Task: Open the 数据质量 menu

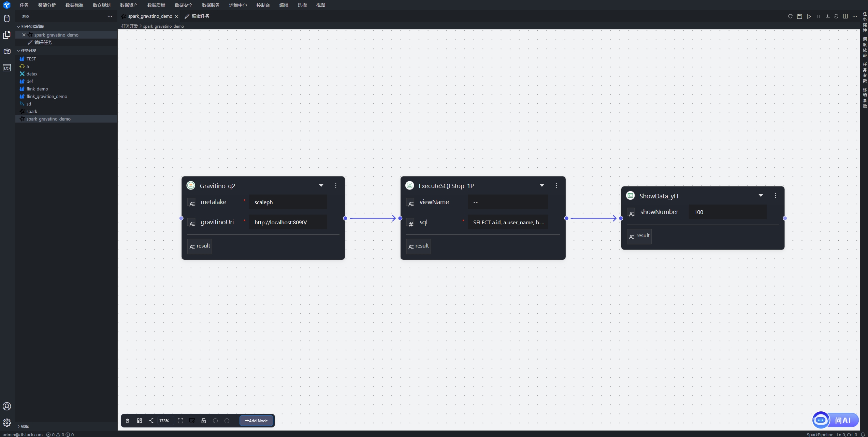Action: pos(156,5)
